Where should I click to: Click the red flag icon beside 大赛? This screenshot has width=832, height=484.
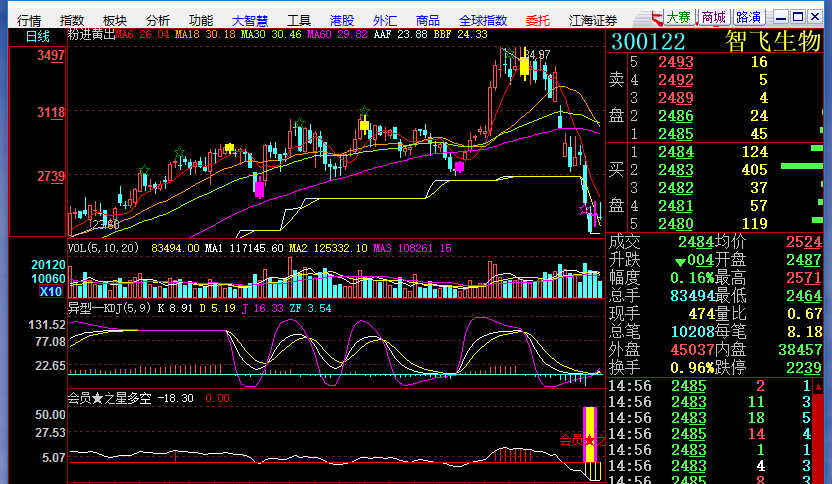point(657,18)
